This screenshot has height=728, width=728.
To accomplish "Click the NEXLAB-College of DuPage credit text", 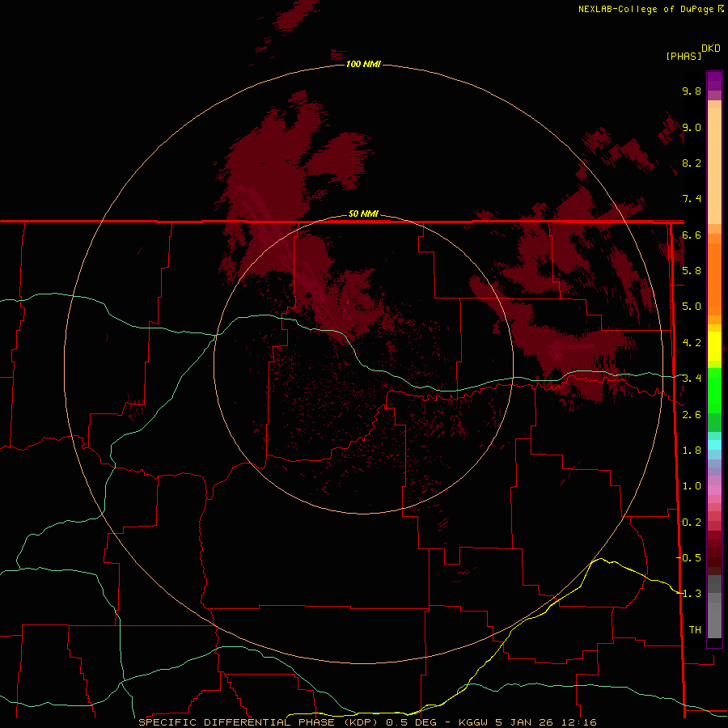I will point(647,9).
